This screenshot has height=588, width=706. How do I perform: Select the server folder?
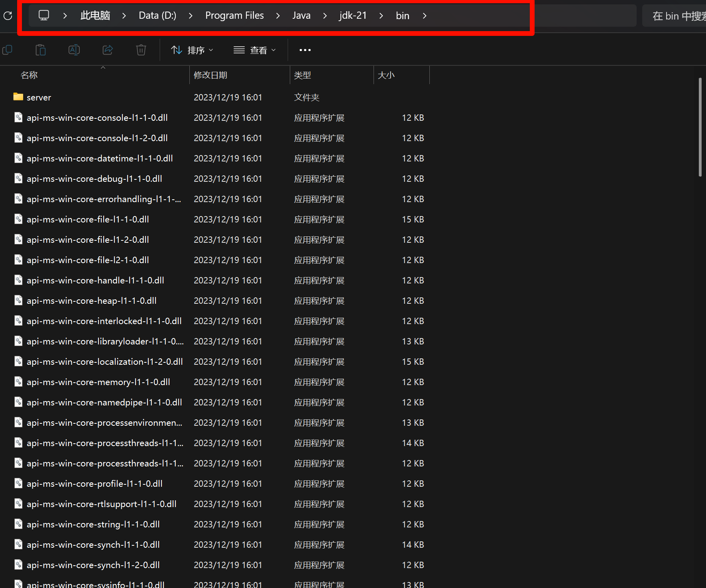pos(39,98)
